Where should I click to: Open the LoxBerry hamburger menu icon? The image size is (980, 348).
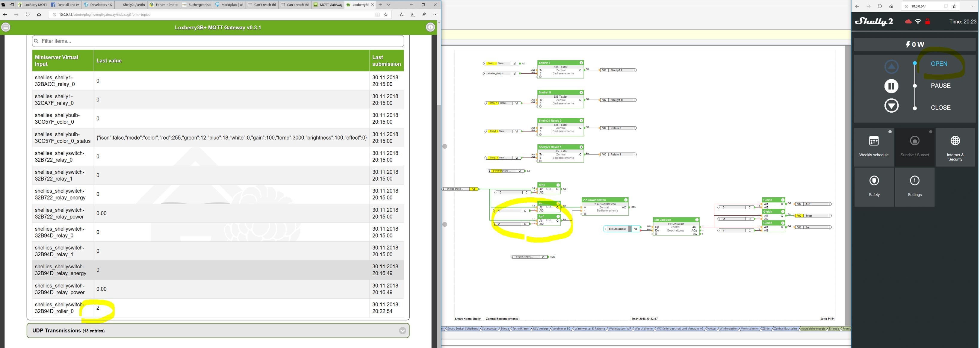[x=5, y=27]
